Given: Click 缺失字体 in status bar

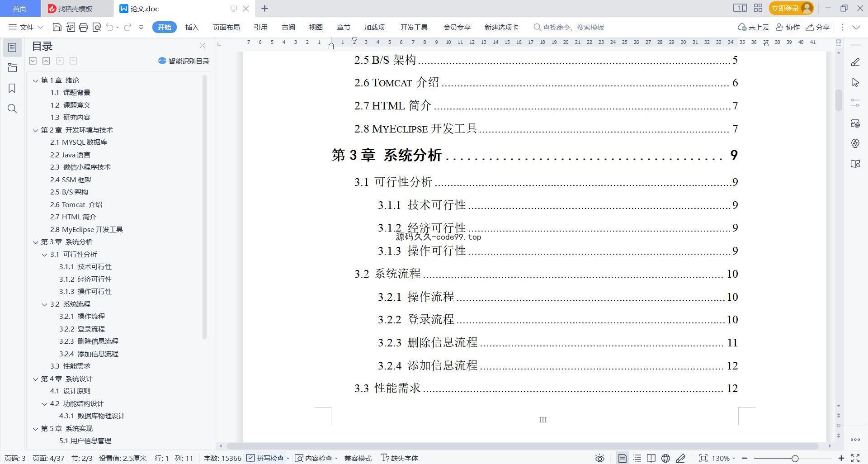Looking at the screenshot, I should pos(400,458).
